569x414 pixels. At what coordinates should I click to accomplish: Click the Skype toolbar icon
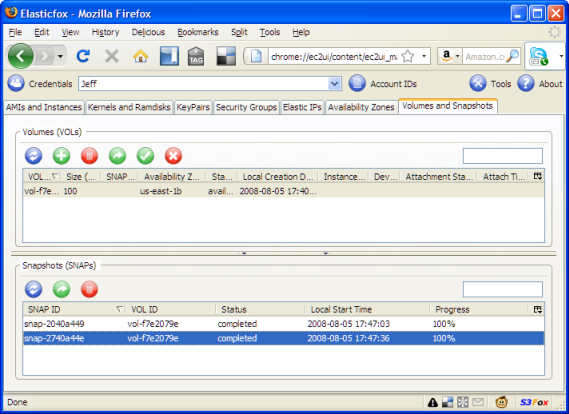coord(539,56)
